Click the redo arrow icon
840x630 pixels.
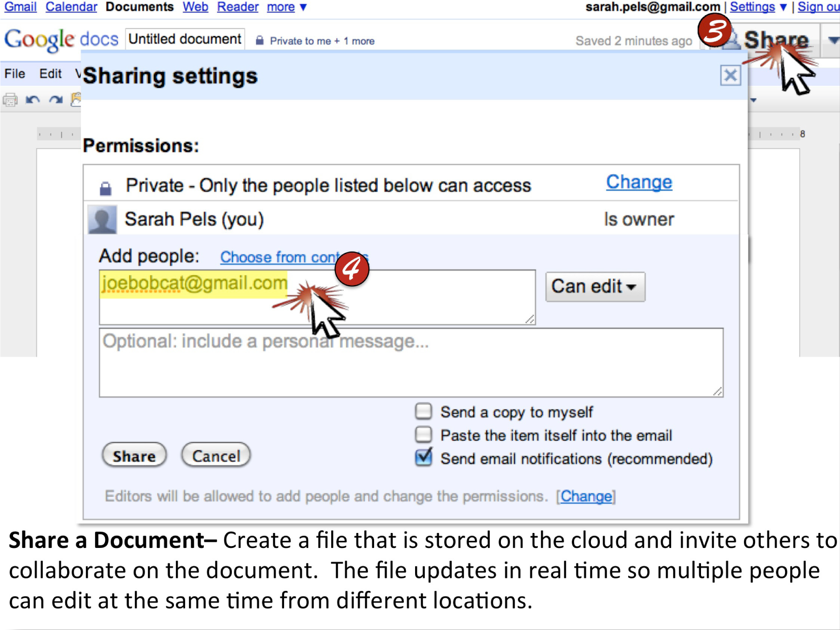coord(56,100)
